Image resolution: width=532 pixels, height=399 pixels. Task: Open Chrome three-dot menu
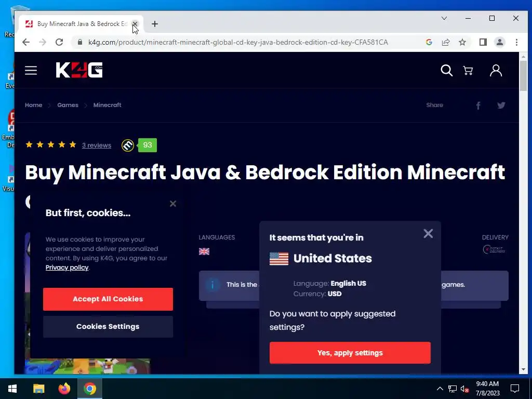click(516, 42)
